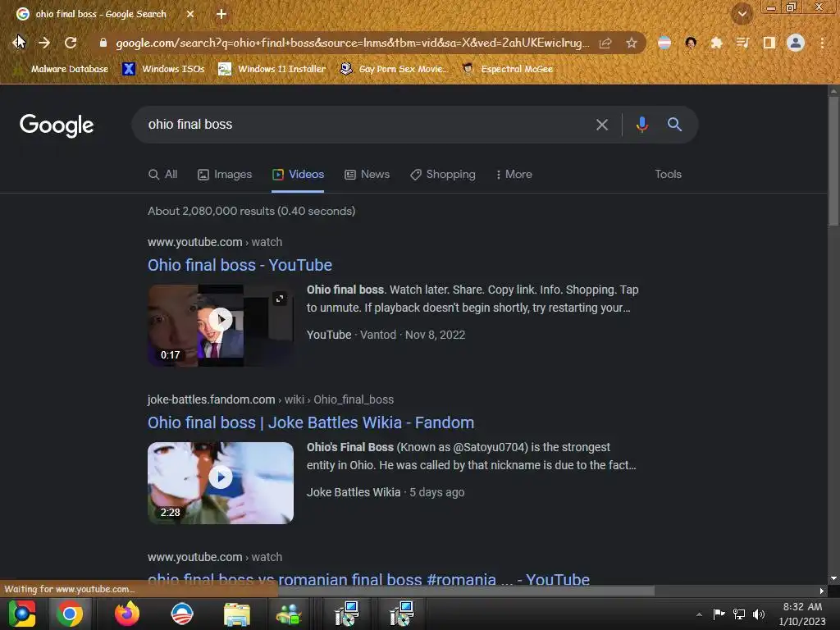This screenshot has height=630, width=840.
Task: Go to the Google logo homepage
Action: tap(57, 126)
